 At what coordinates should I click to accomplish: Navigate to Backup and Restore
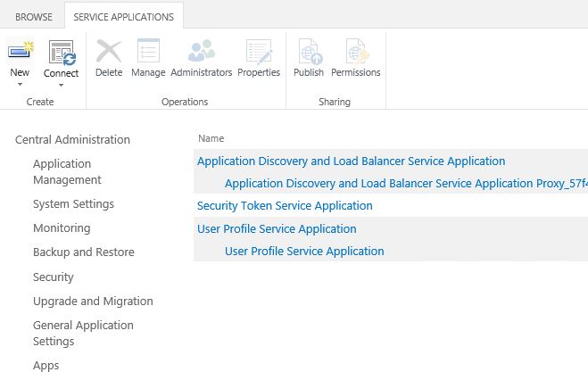coord(83,252)
